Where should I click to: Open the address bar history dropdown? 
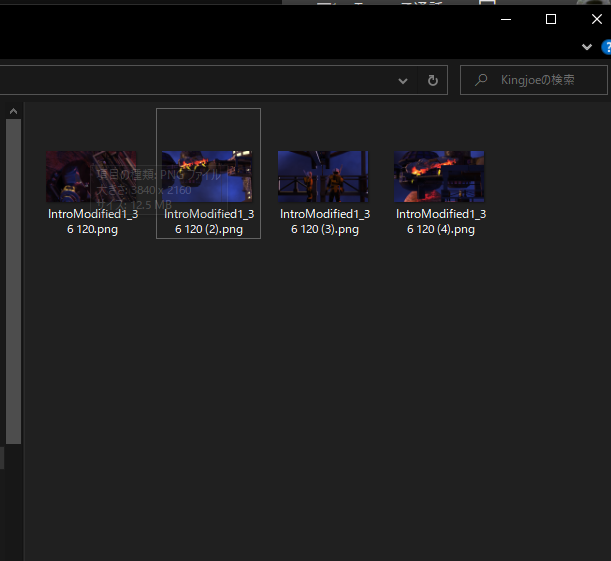[x=403, y=81]
